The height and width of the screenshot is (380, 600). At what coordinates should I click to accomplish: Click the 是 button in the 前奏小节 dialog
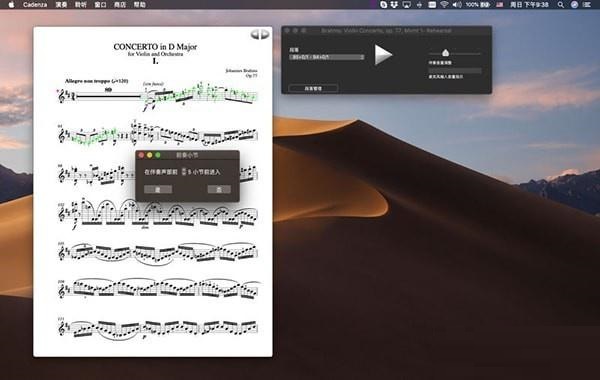[x=158, y=189]
